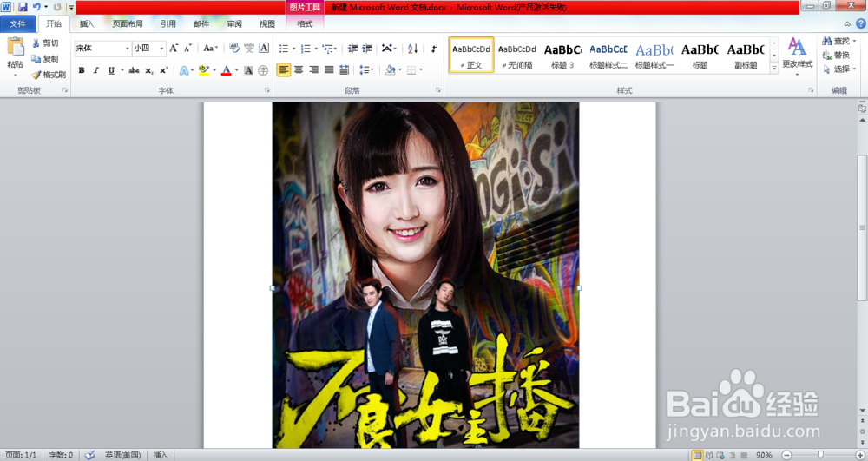Click the zoom slider handle in status bar

[x=820, y=455]
